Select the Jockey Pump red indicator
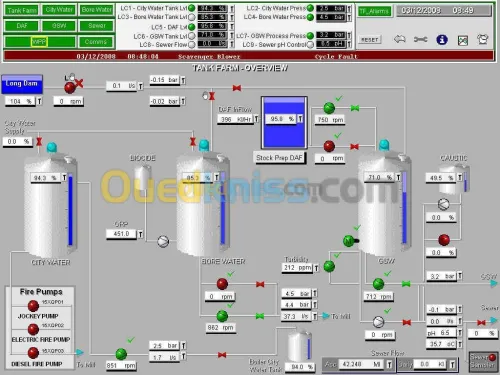This screenshot has height=375, width=500. pyautogui.click(x=33, y=305)
